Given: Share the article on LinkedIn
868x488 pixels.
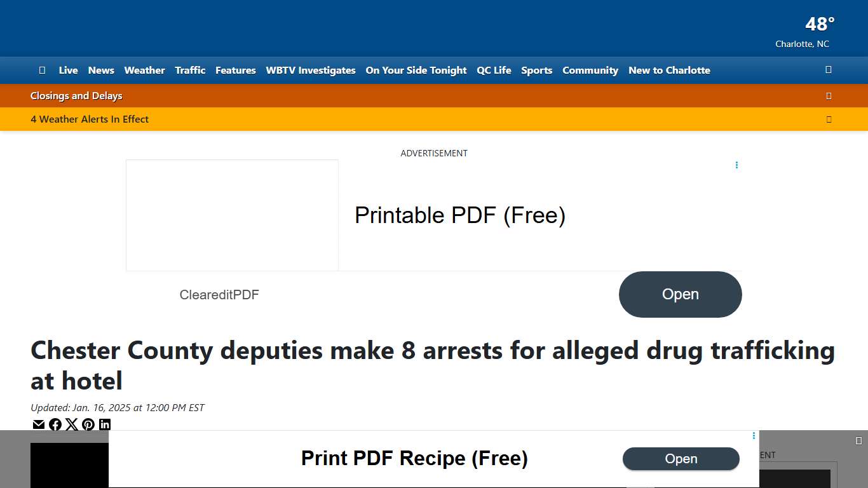Looking at the screenshot, I should 105,424.
